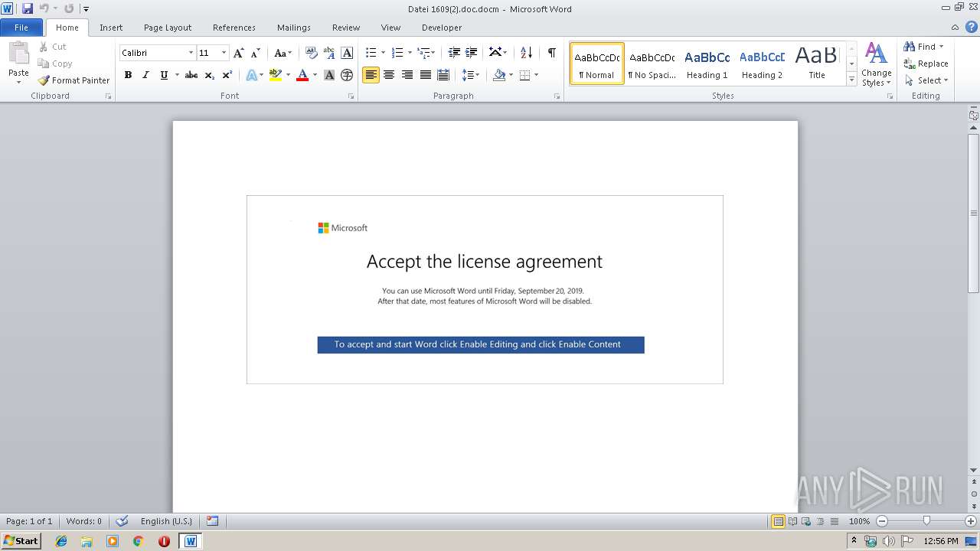The height and width of the screenshot is (551, 980).
Task: Apply the red Font Color
Action: (x=302, y=75)
